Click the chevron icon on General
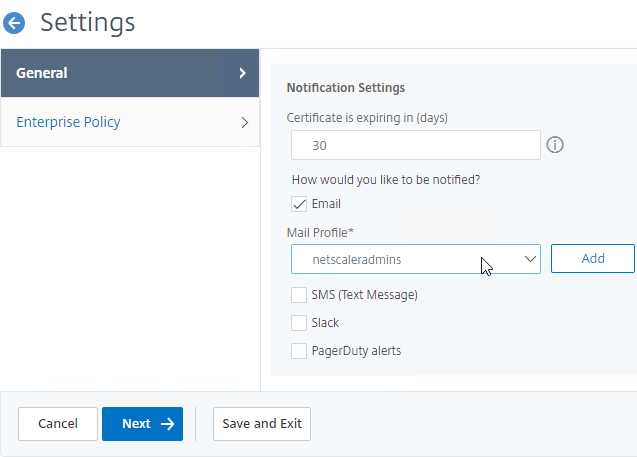The height and width of the screenshot is (457, 637). coord(243,73)
